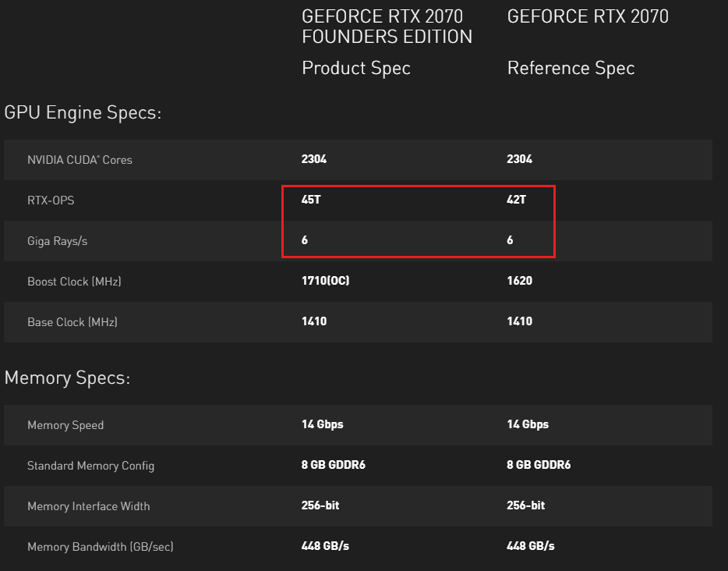
Task: Click the "Memory Specs:" section heading
Action: pos(67,378)
